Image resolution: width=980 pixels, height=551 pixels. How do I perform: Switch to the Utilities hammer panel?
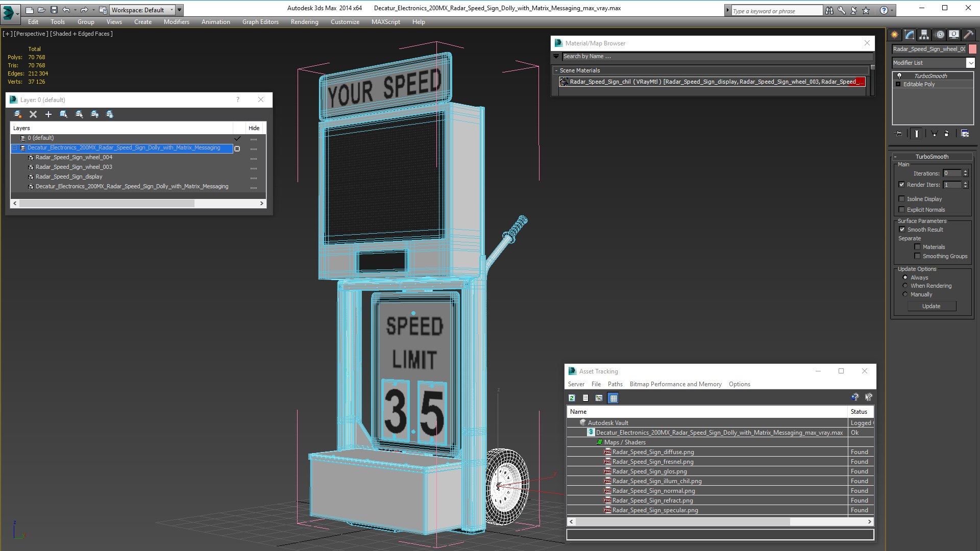coord(968,35)
